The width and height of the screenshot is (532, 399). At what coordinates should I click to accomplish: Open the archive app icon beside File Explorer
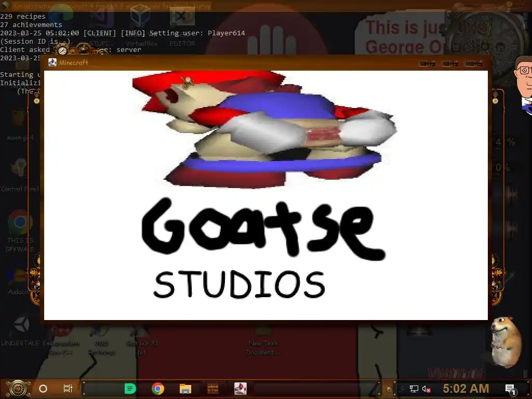[x=212, y=389]
